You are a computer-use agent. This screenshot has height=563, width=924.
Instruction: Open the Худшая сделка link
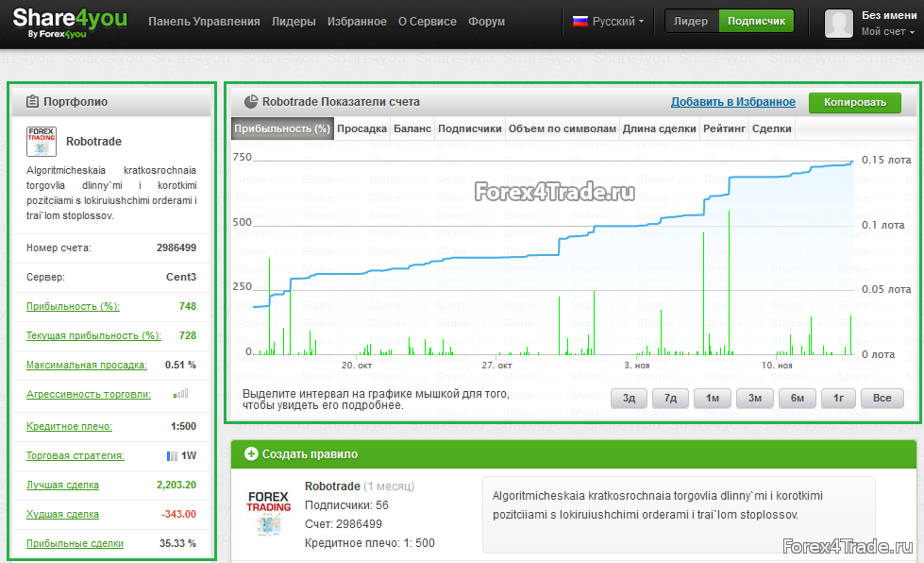62,514
